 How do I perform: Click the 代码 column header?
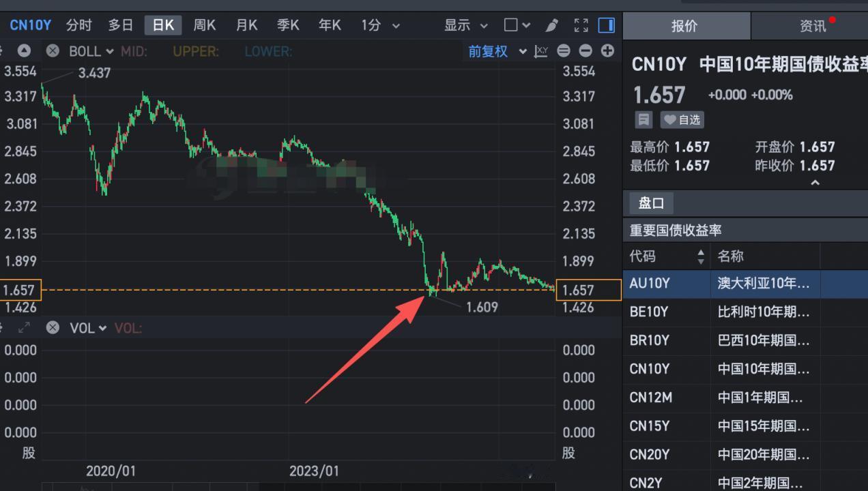642,256
